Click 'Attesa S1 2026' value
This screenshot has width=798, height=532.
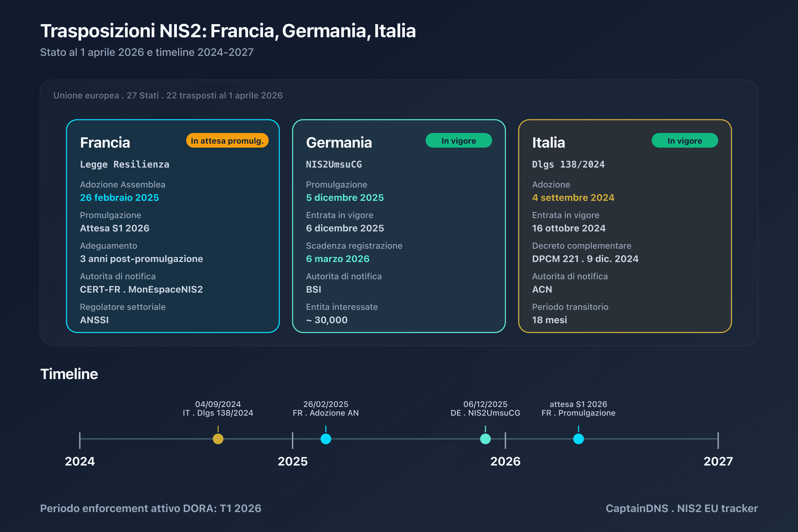pyautogui.click(x=115, y=228)
